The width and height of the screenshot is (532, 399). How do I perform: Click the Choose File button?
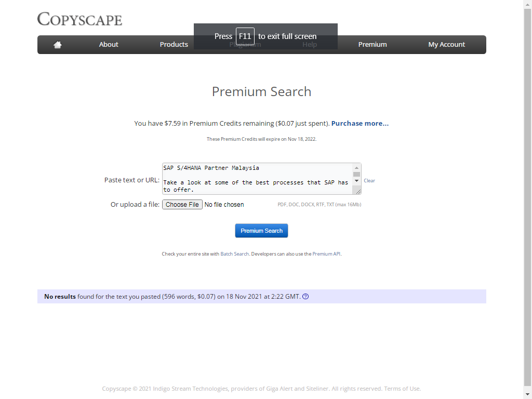(x=182, y=205)
